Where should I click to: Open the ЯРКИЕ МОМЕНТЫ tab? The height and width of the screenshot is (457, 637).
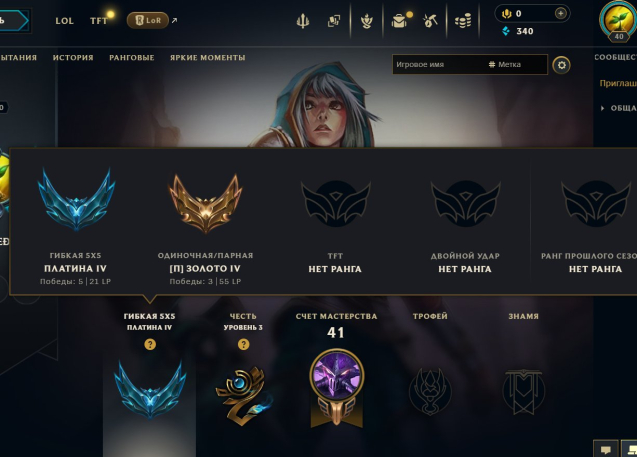pyautogui.click(x=208, y=58)
